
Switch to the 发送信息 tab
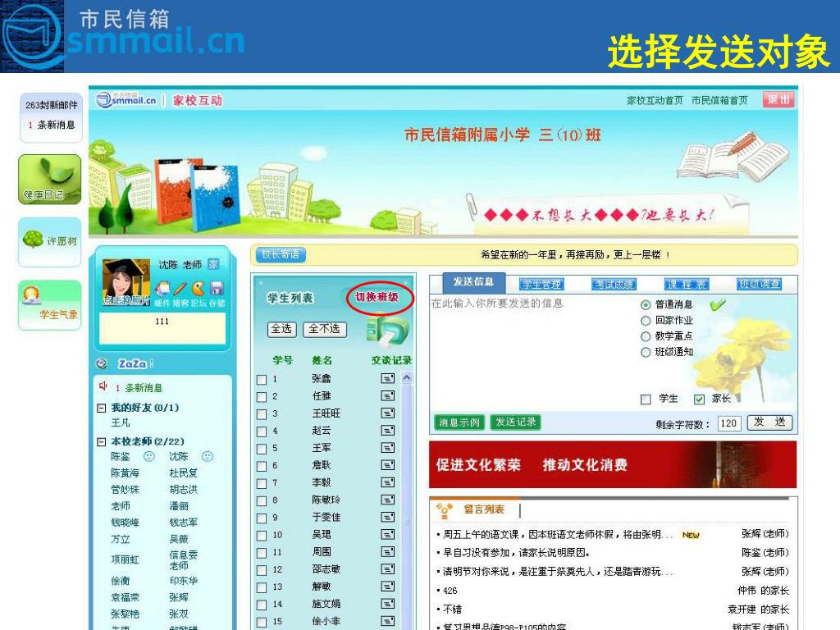tap(473, 282)
